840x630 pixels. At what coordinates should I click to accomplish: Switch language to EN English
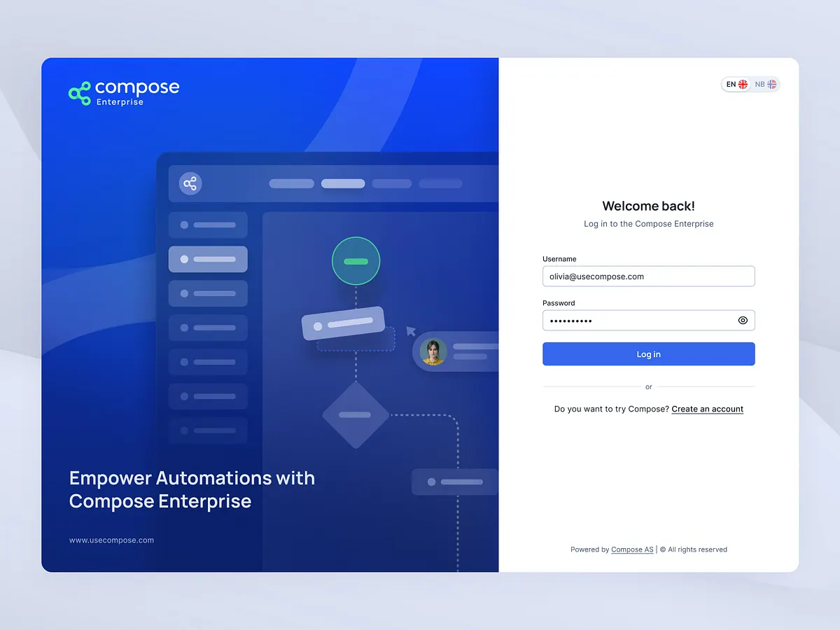(x=736, y=84)
